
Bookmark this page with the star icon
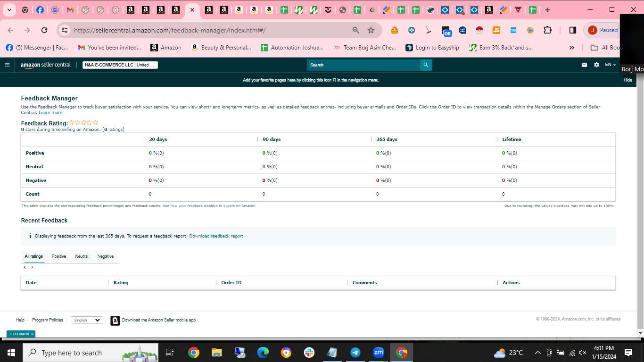(371, 30)
